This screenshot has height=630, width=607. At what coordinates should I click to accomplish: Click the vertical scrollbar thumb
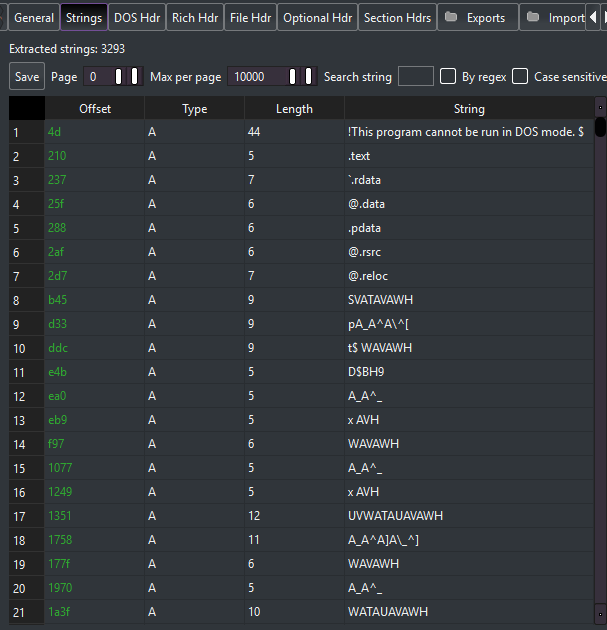(x=600, y=127)
